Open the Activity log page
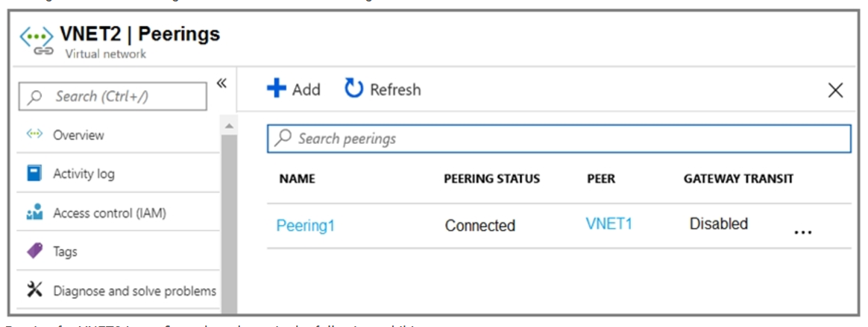Image resolution: width=868 pixels, height=327 pixels. point(84,174)
